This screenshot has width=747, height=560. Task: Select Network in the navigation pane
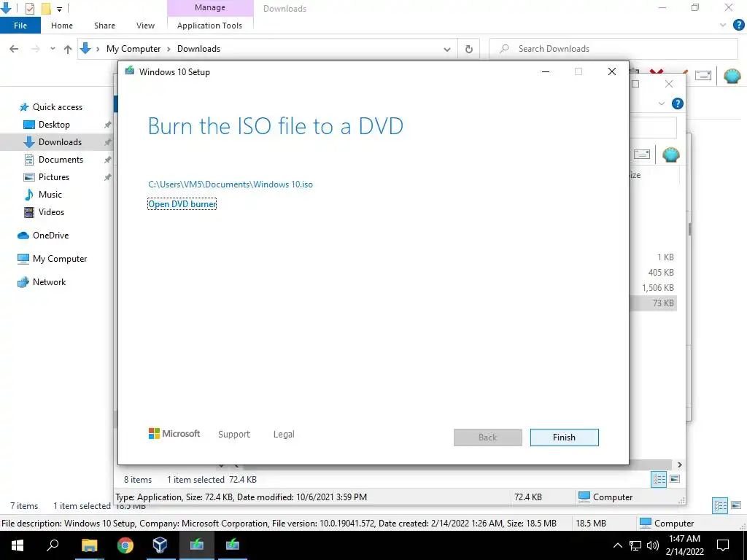tap(49, 282)
